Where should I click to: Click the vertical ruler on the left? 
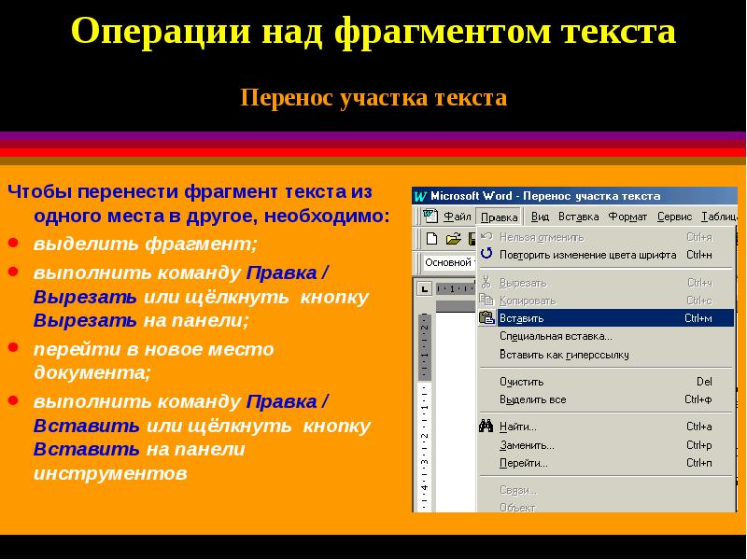(425, 412)
